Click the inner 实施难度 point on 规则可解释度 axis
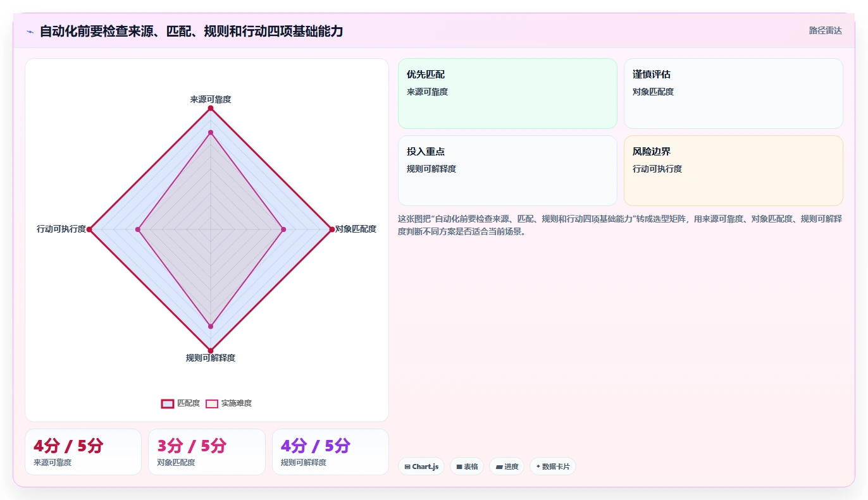 coord(211,326)
